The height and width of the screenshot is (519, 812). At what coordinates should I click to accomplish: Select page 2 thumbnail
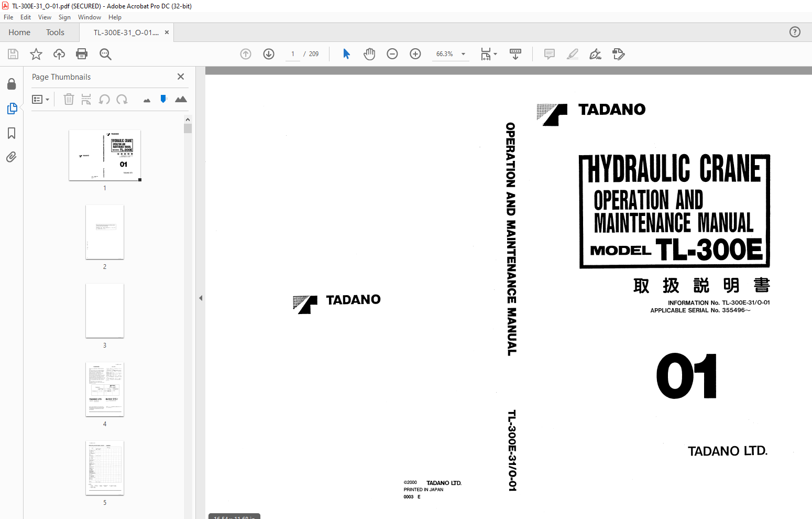[105, 232]
